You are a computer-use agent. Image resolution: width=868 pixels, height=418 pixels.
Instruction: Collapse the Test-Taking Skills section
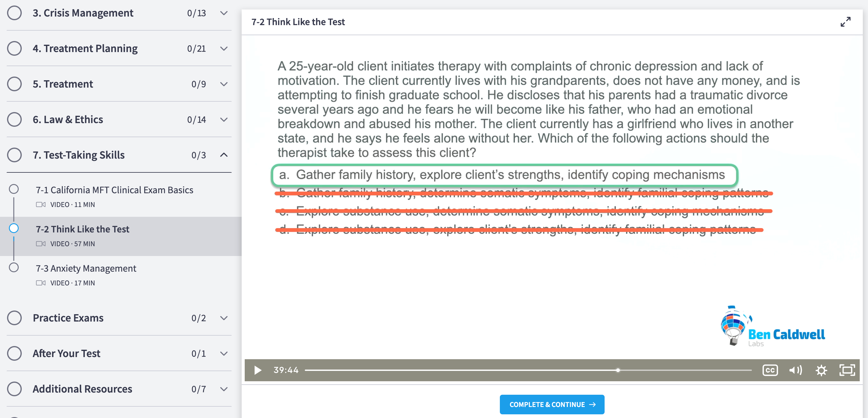(224, 155)
